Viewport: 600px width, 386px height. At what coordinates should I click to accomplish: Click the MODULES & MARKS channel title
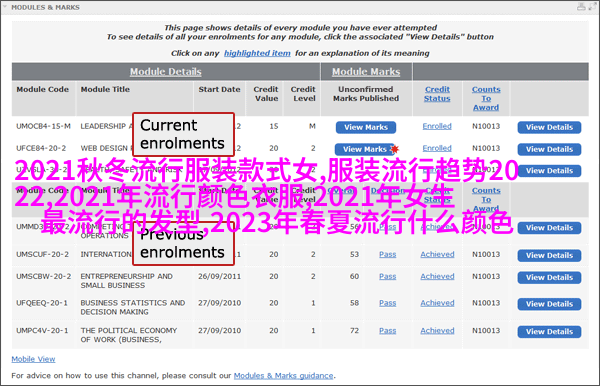[46, 7]
